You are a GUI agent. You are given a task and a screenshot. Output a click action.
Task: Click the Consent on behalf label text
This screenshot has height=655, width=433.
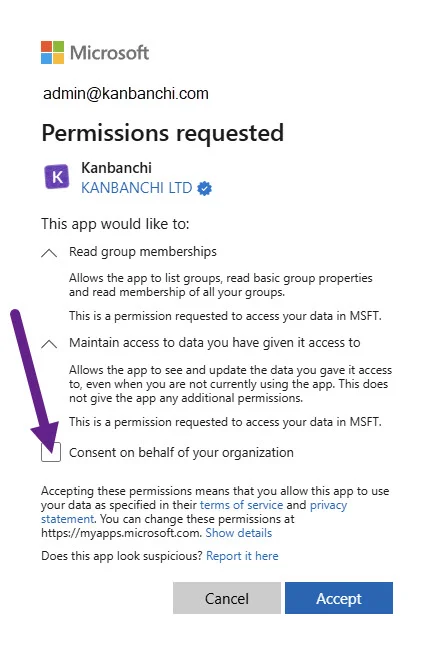point(181,452)
